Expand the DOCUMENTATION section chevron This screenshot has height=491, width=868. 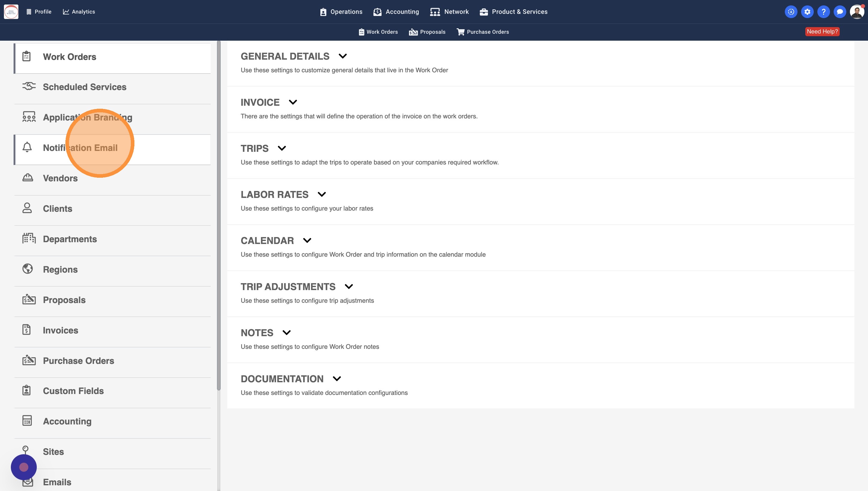(x=337, y=379)
